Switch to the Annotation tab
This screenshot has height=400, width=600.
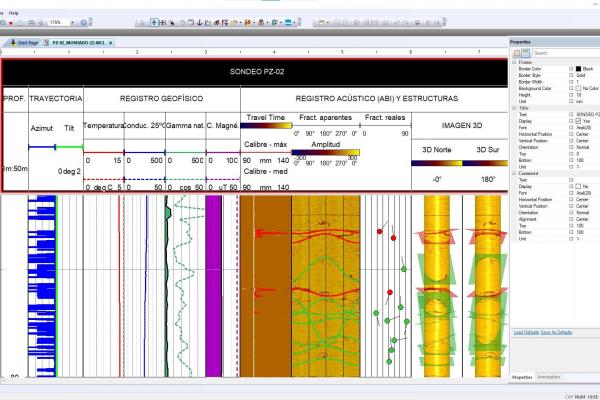pos(548,376)
